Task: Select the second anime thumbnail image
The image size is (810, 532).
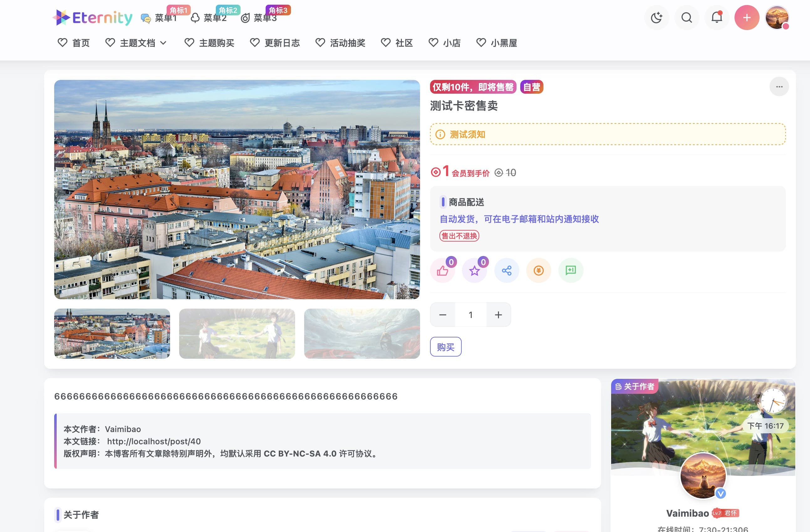Action: (x=237, y=334)
